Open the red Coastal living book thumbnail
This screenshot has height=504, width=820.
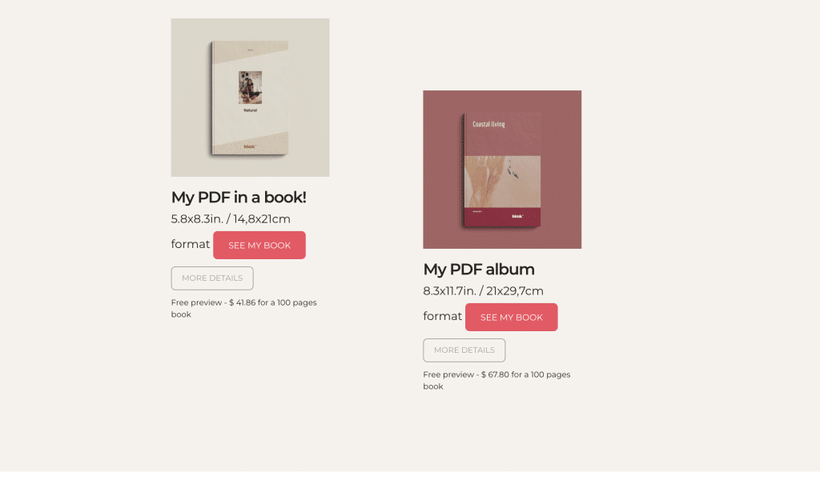click(x=502, y=170)
